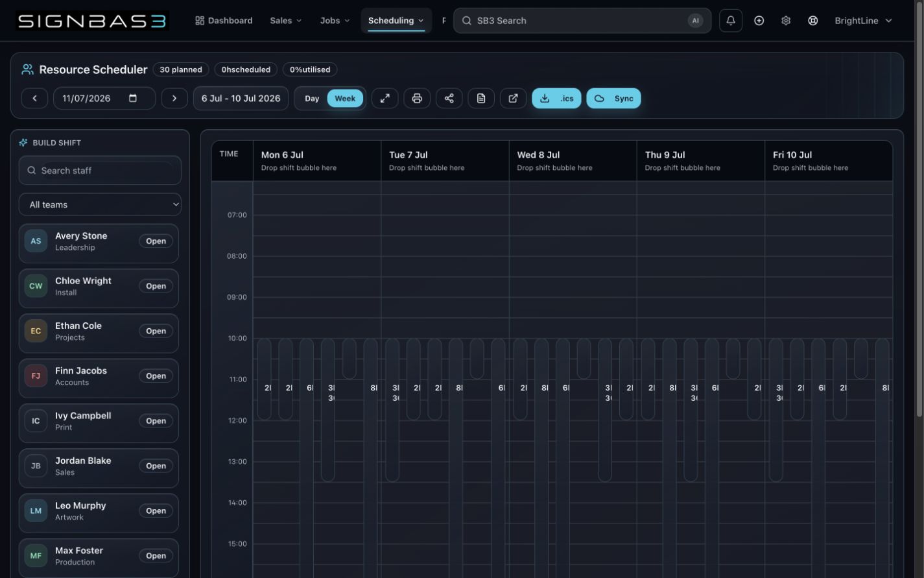Viewport: 924px width, 578px height.
Task: Click the 0% utilised badge
Action: tap(310, 69)
